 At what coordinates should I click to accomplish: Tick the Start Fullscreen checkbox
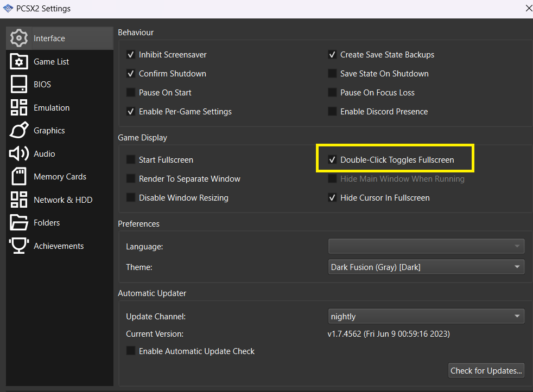click(x=131, y=160)
